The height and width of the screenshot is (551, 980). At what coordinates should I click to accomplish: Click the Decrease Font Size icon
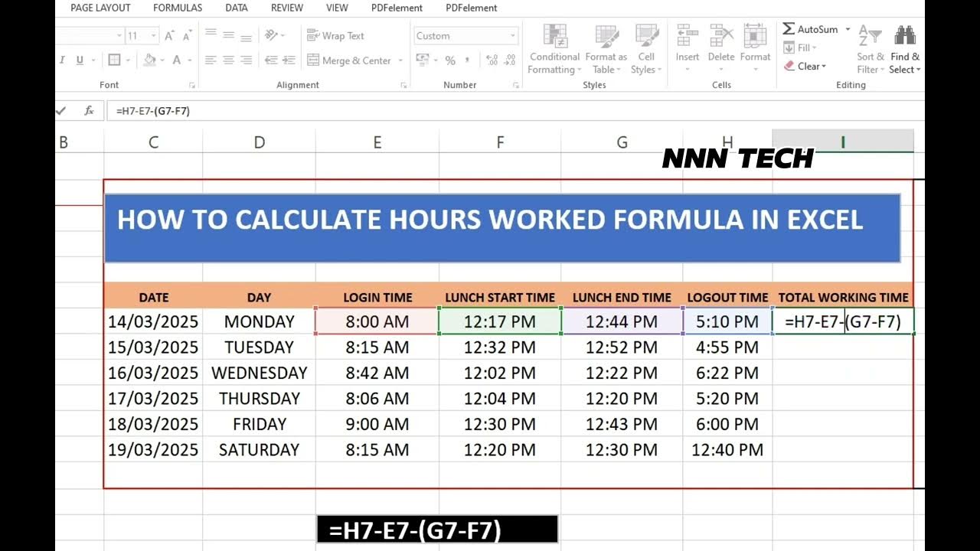pos(188,36)
